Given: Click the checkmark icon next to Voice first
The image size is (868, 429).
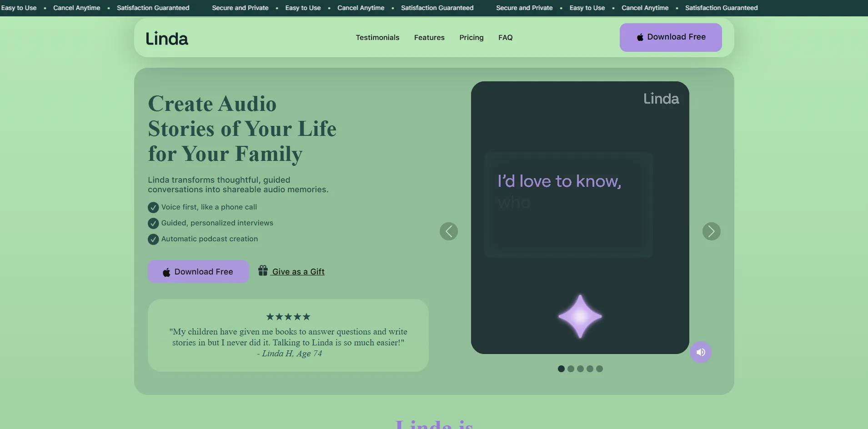Looking at the screenshot, I should 153,207.
